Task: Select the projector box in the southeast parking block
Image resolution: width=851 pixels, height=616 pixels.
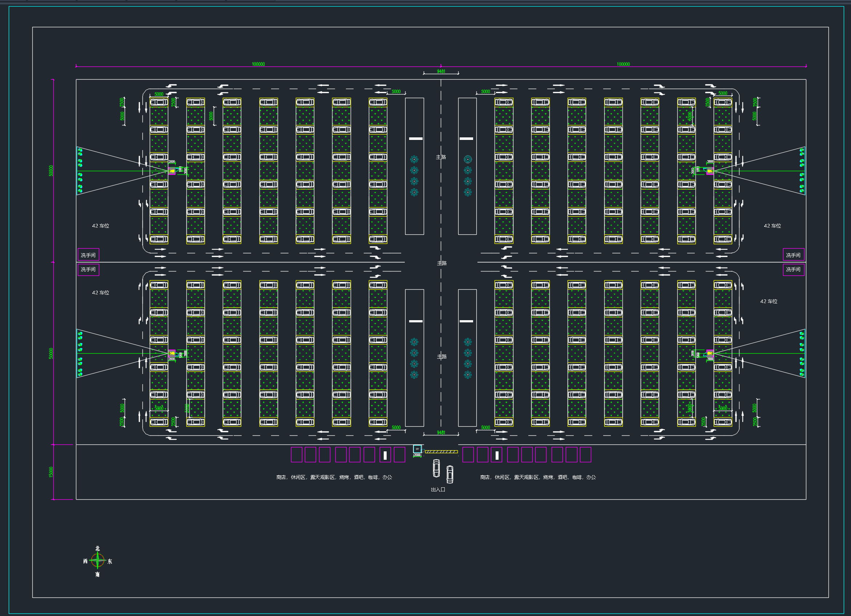Action: [x=710, y=353]
